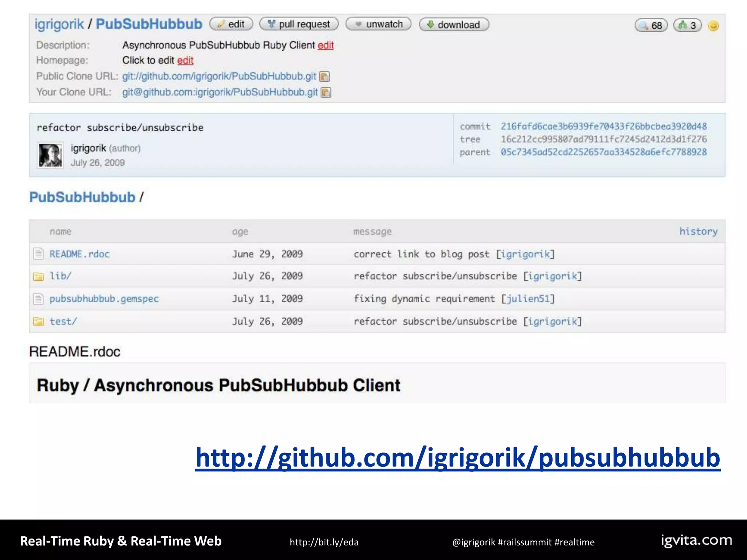This screenshot has width=747, height=560.
Task: Click 'fixing dynamic requirement' message
Action: click(x=425, y=299)
